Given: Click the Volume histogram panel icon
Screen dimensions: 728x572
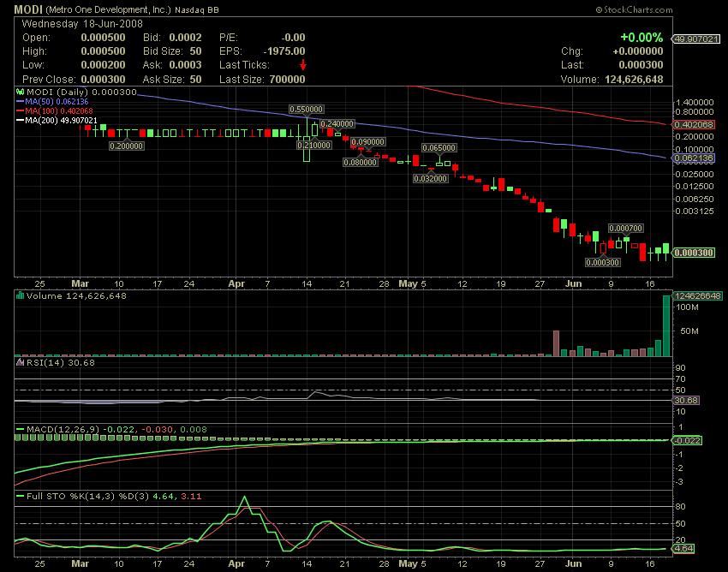Looking at the screenshot, I should (22, 295).
